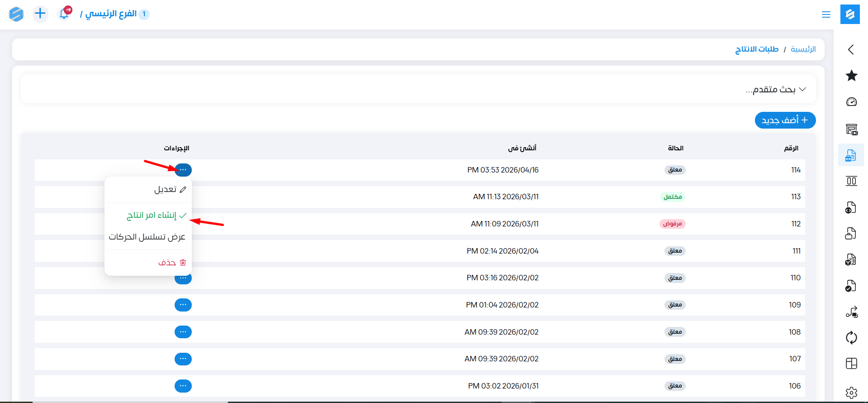Click عرض تسلسل الحركات menu entry
The width and height of the screenshot is (868, 403).
[147, 237]
